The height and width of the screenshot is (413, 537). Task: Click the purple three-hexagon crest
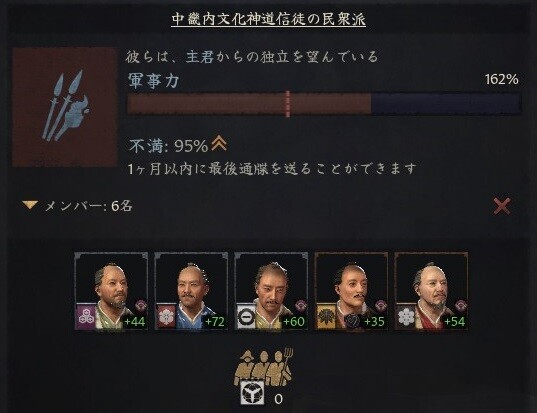pyautogui.click(x=85, y=317)
